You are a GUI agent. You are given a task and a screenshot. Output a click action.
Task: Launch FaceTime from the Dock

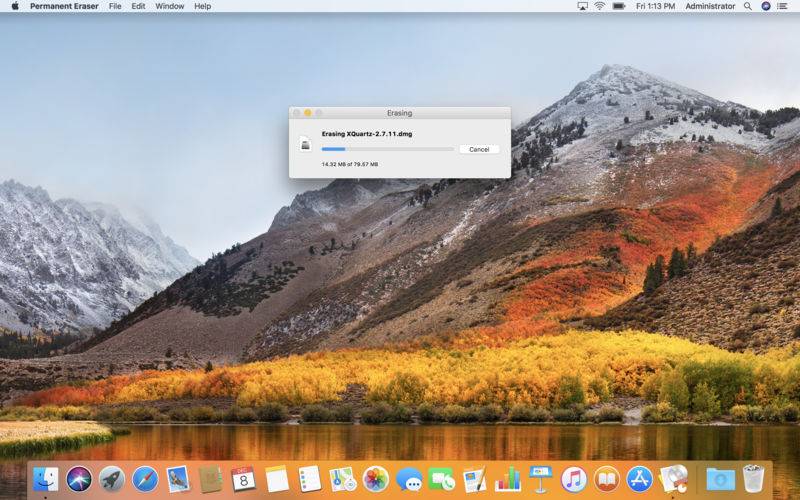[x=442, y=480]
